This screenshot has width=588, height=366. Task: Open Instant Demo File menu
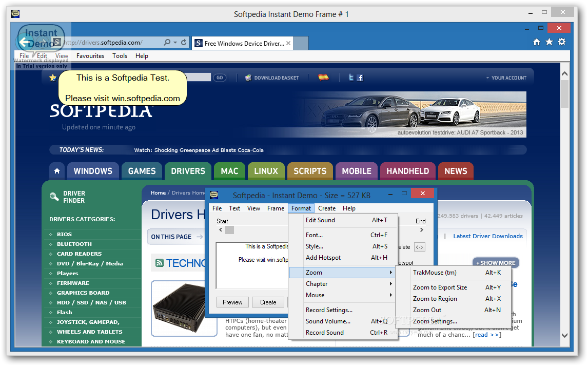217,208
